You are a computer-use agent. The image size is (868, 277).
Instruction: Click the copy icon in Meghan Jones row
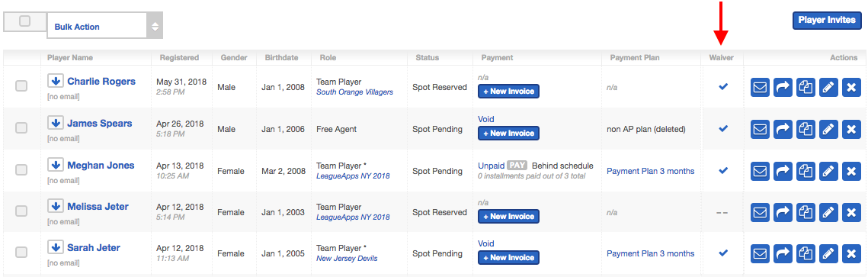tap(806, 171)
